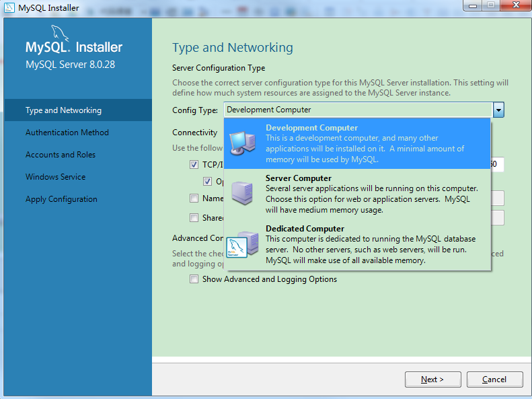Click the MySQL dolphin logo in sidebar

coord(60,33)
